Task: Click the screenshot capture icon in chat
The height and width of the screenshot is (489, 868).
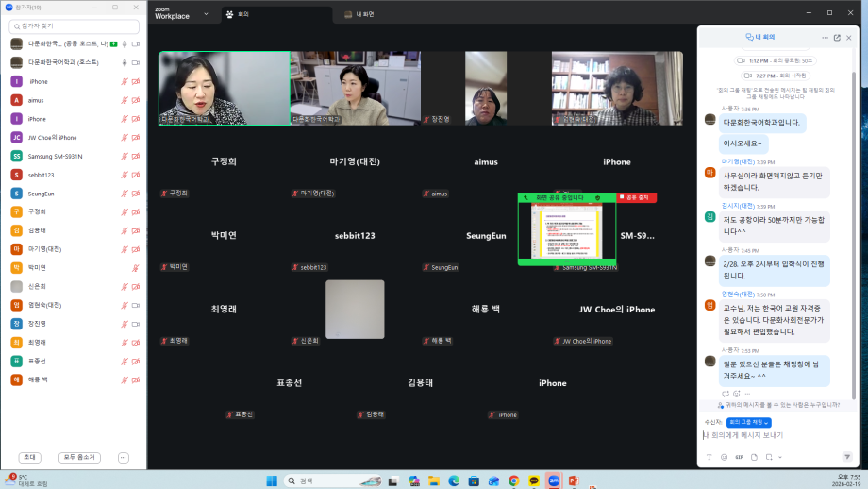Action: [769, 457]
